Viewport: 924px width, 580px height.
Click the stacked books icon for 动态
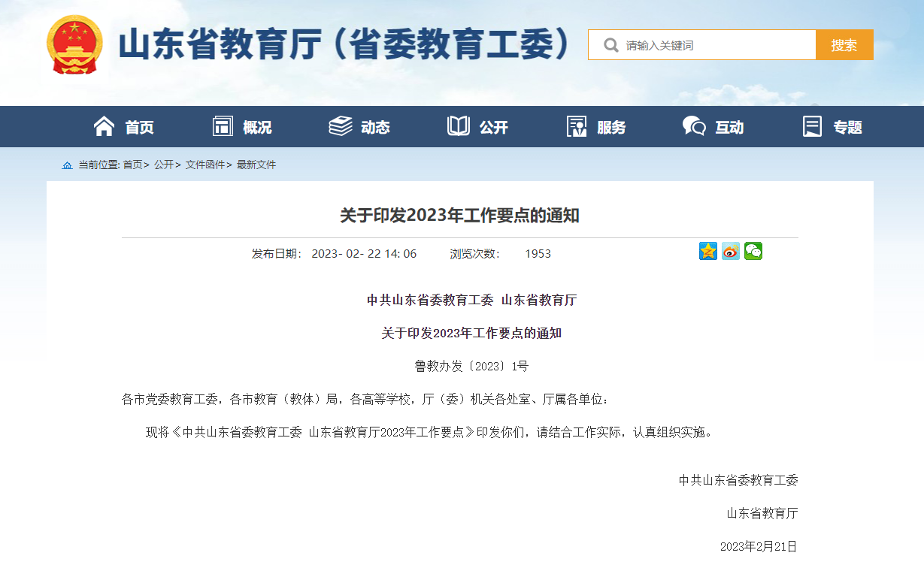tap(341, 126)
